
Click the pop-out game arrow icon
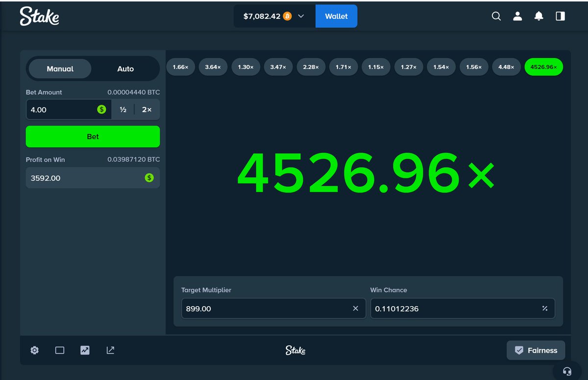pos(111,350)
